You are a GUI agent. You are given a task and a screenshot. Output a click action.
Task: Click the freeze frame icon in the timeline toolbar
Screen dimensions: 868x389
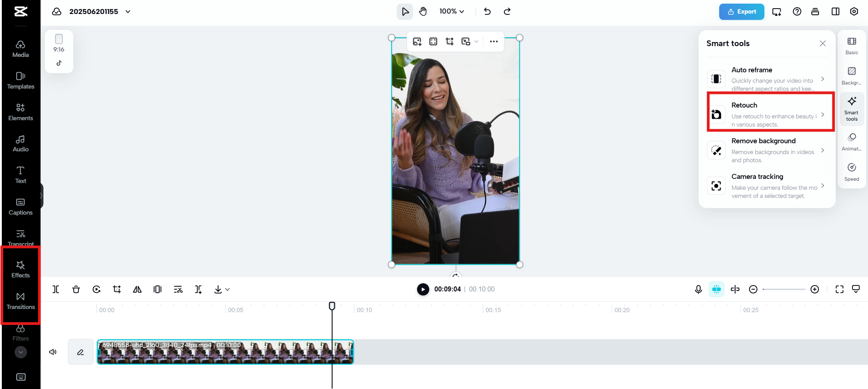tap(157, 289)
